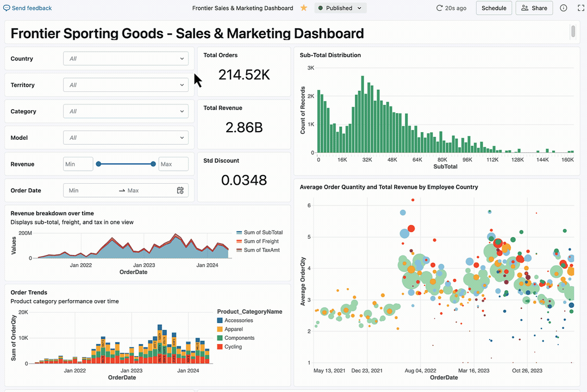
Task: Click the Revenue slider left handle
Action: click(98, 164)
